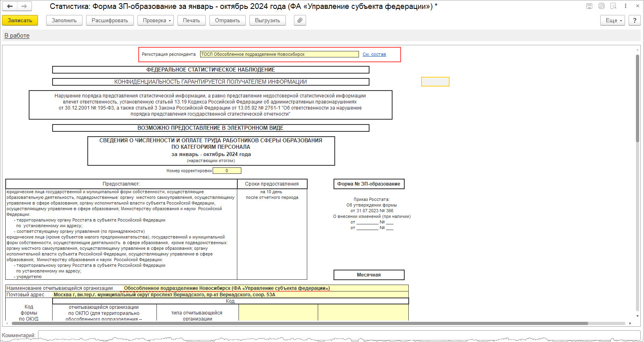Click the 'Месячная' periodicity box
The width and height of the screenshot is (644, 342).
coord(369,275)
